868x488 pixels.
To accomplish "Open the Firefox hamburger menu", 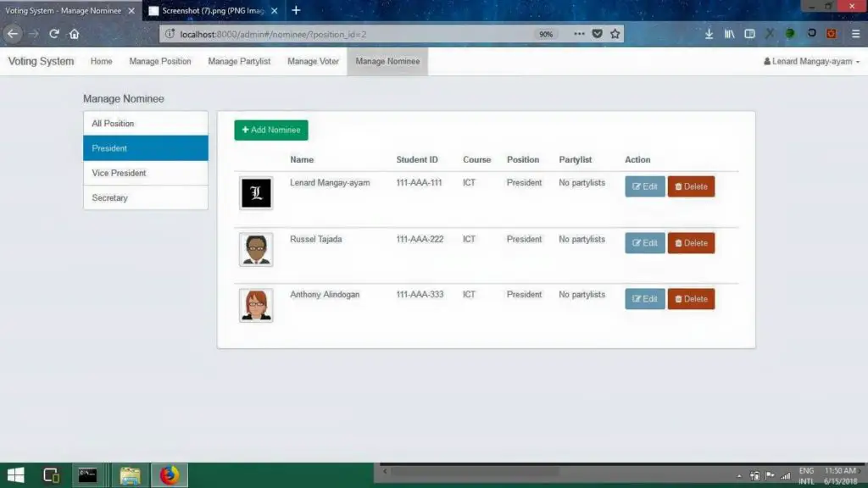I will (x=854, y=34).
